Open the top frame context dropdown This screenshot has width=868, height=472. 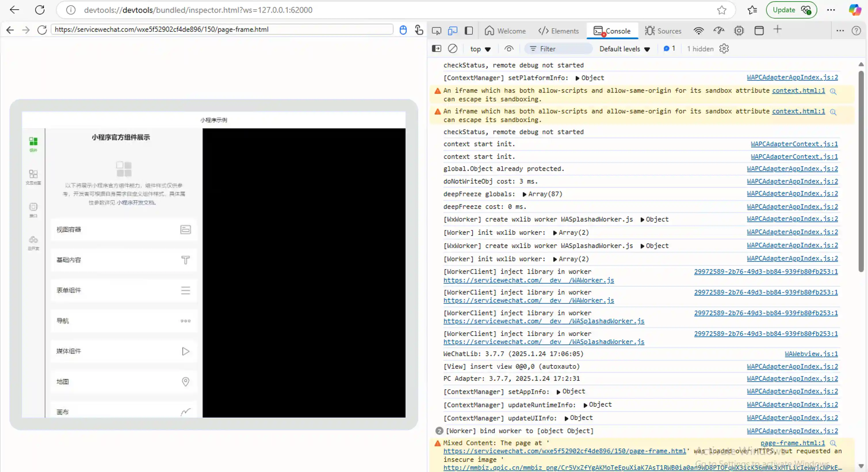[480, 49]
